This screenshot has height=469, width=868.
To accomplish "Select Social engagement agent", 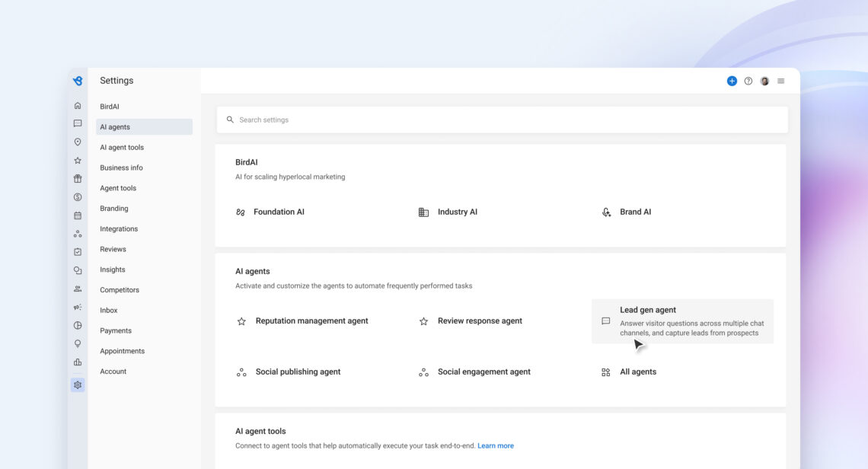I will coord(483,372).
